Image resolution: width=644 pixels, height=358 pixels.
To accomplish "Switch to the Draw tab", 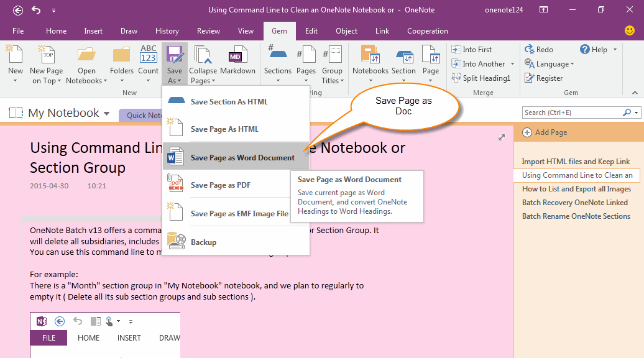I will [x=129, y=31].
